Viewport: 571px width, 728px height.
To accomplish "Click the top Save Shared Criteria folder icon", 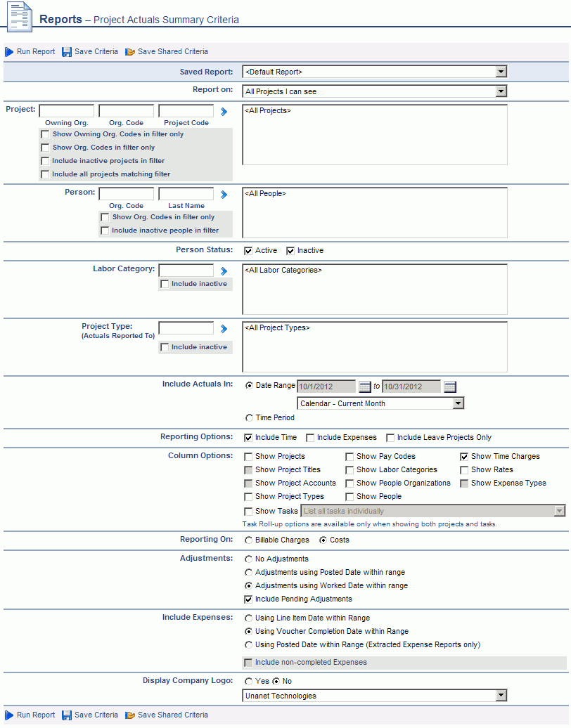I will coord(130,52).
